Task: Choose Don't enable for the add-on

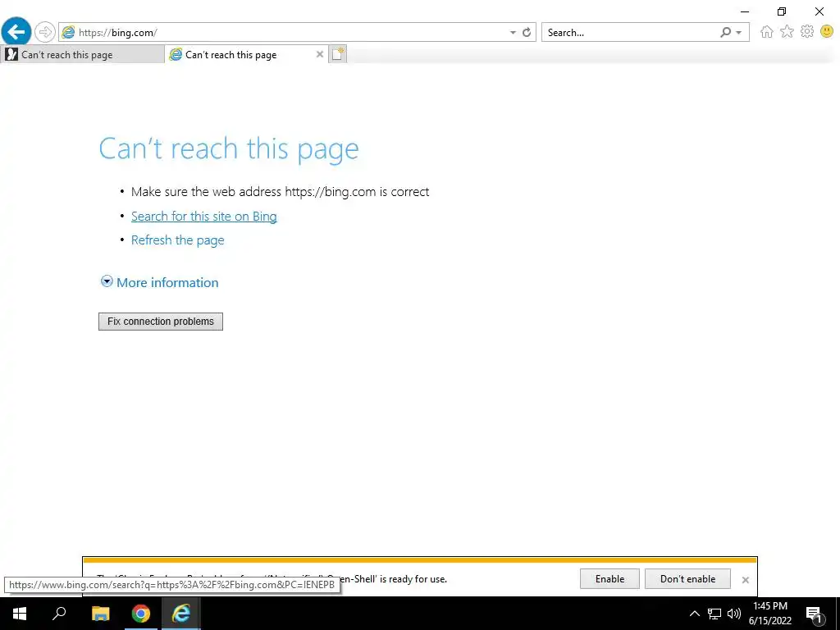Action: click(688, 579)
